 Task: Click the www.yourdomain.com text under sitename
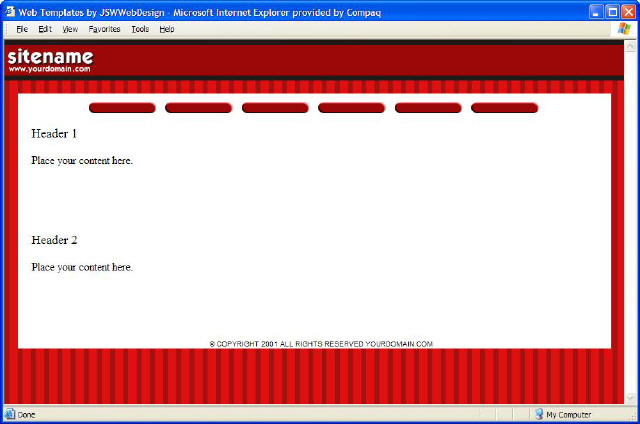50,69
